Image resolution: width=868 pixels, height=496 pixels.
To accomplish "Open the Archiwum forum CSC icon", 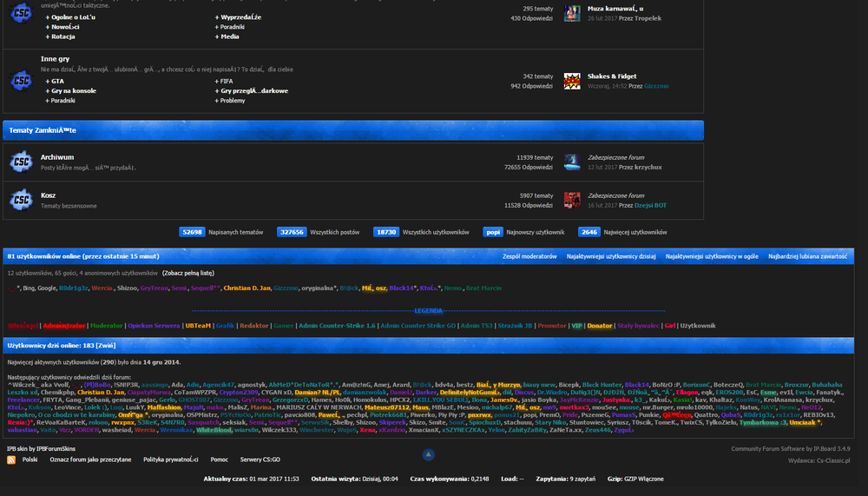I will click(x=21, y=162).
